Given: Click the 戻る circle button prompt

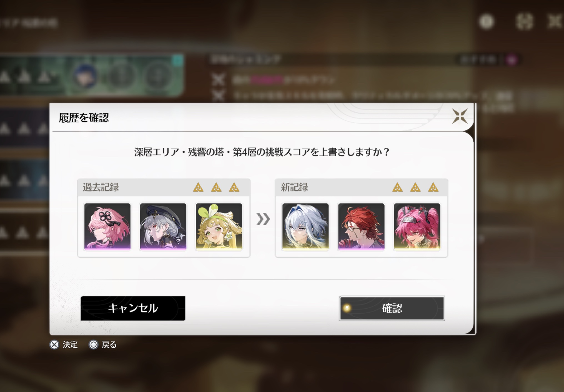Looking at the screenshot, I should pyautogui.click(x=103, y=345).
